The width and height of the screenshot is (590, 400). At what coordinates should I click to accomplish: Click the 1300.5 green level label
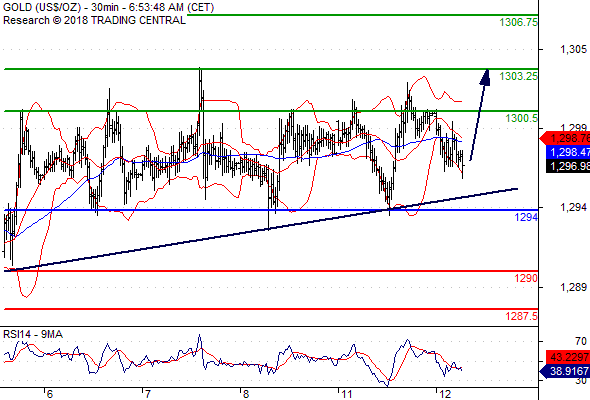[522, 119]
